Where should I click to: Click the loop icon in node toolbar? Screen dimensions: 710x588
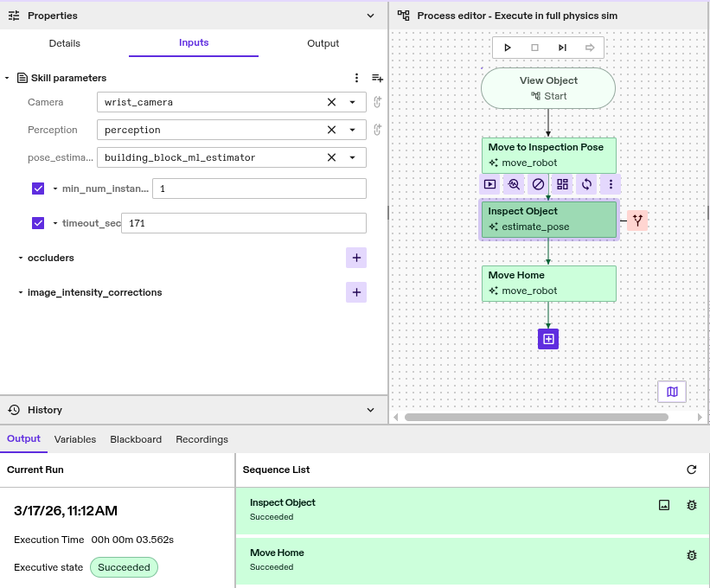pyautogui.click(x=586, y=184)
